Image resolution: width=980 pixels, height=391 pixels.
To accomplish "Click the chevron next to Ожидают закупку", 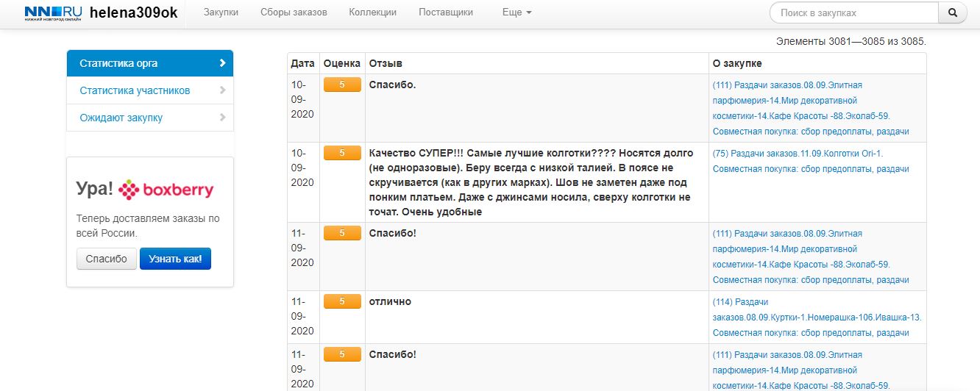I will click(x=222, y=118).
